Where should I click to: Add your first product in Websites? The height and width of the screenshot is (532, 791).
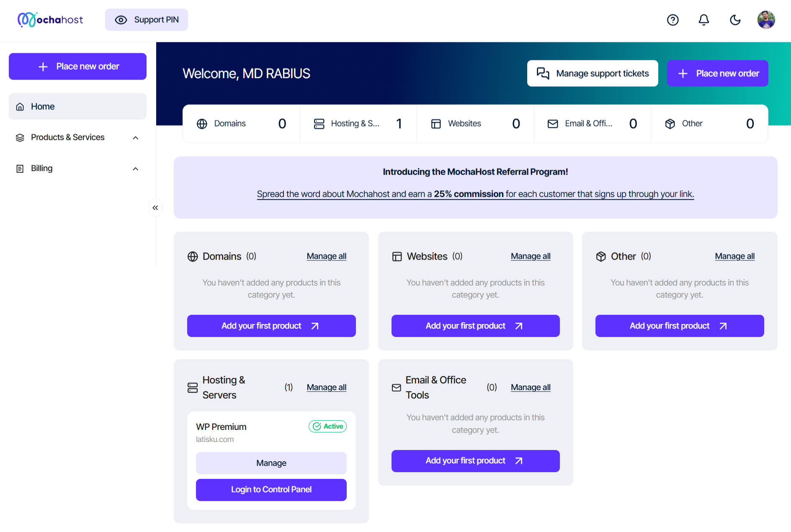(475, 326)
